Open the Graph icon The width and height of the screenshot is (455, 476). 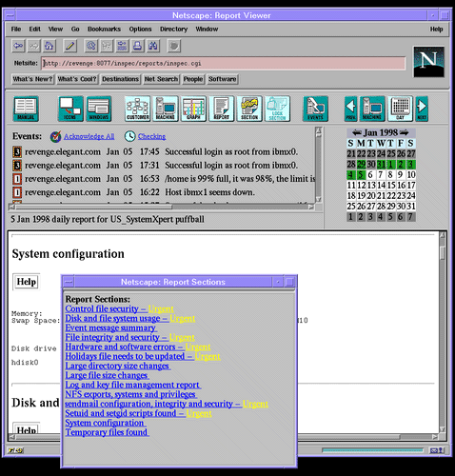[x=193, y=109]
